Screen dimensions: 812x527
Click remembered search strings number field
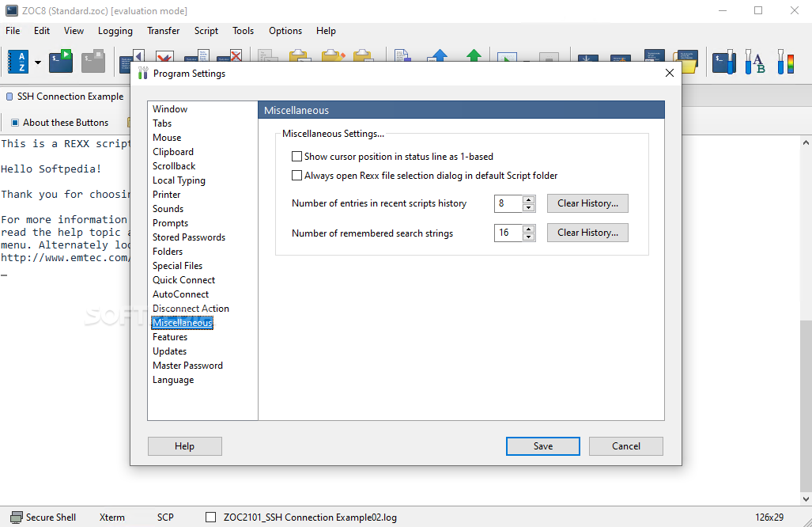(508, 233)
